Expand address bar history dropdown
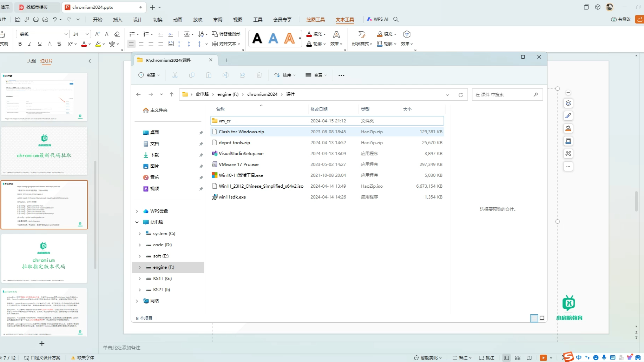 pos(447,95)
